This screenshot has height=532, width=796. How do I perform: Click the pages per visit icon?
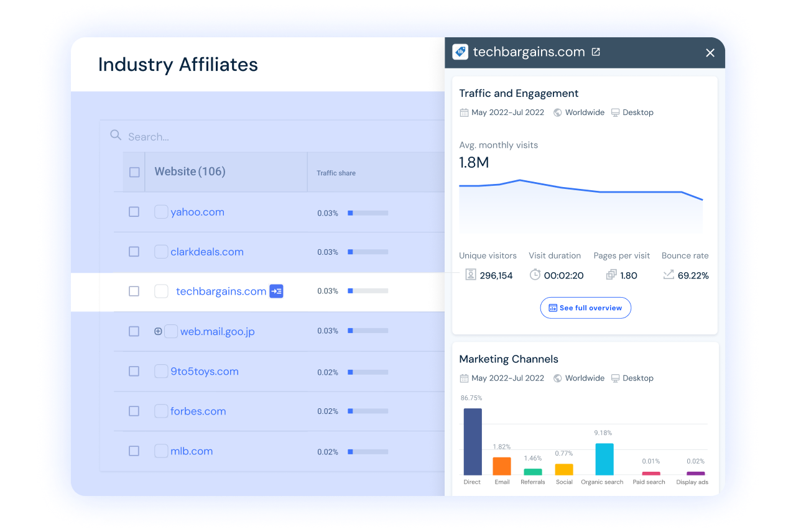click(611, 275)
